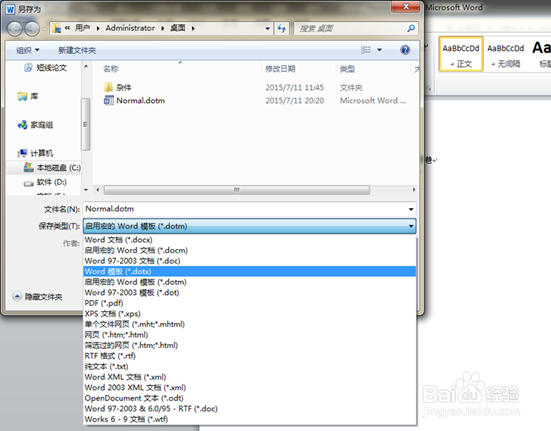
Task: Click the 计算机 computer icon
Action: 22,153
